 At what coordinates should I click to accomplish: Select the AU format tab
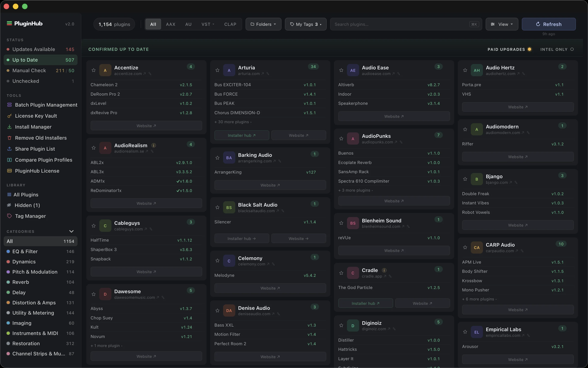pyautogui.click(x=188, y=24)
